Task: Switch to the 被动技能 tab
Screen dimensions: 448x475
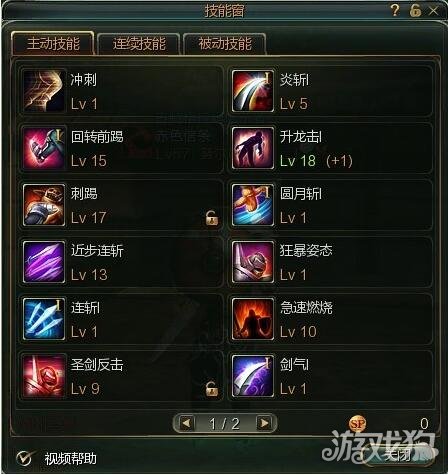Action: [x=225, y=44]
